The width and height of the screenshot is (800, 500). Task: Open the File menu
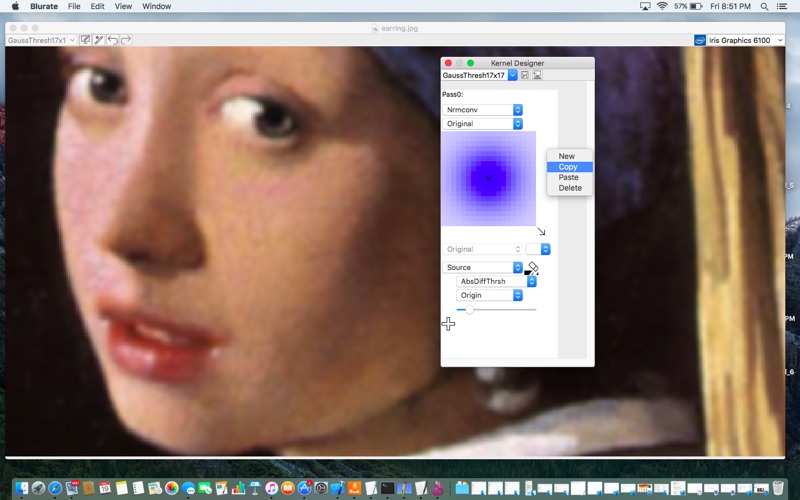click(x=74, y=6)
